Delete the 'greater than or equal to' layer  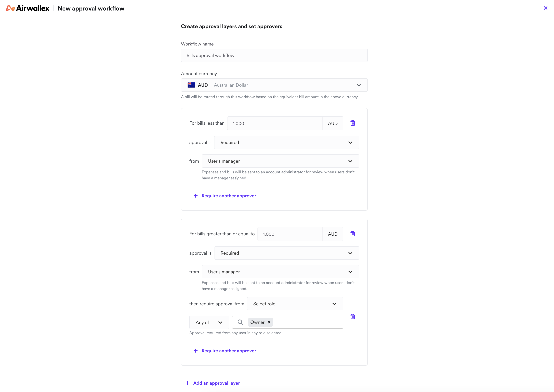point(353,234)
